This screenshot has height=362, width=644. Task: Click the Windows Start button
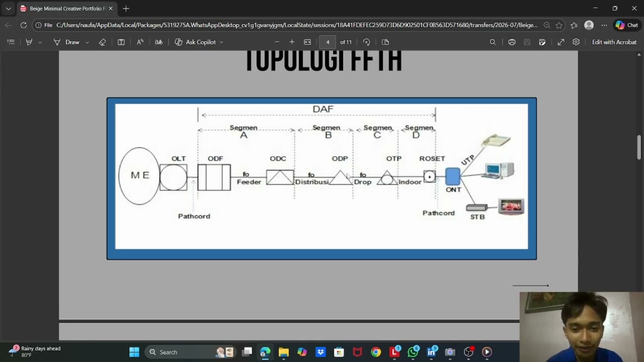134,352
